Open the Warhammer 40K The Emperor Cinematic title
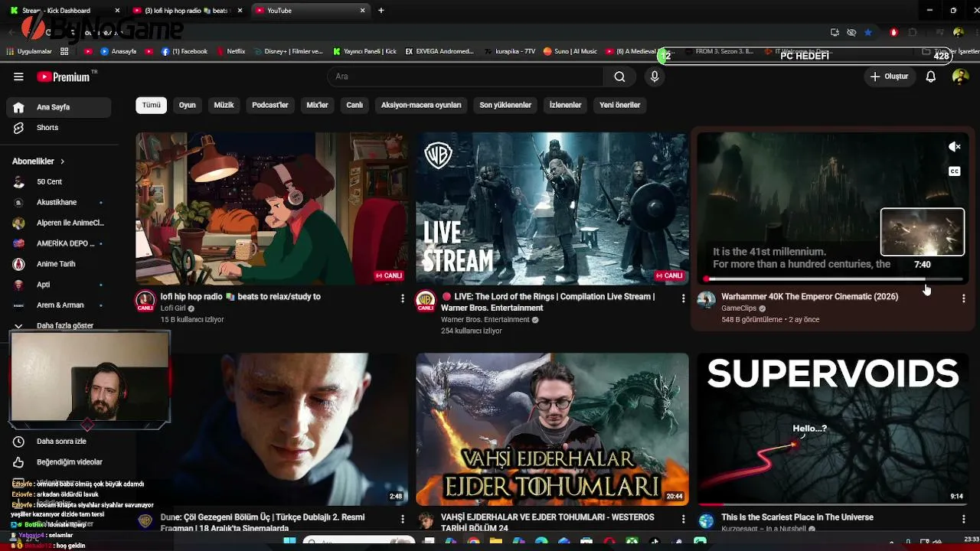This screenshot has width=980, height=551. pos(810,297)
